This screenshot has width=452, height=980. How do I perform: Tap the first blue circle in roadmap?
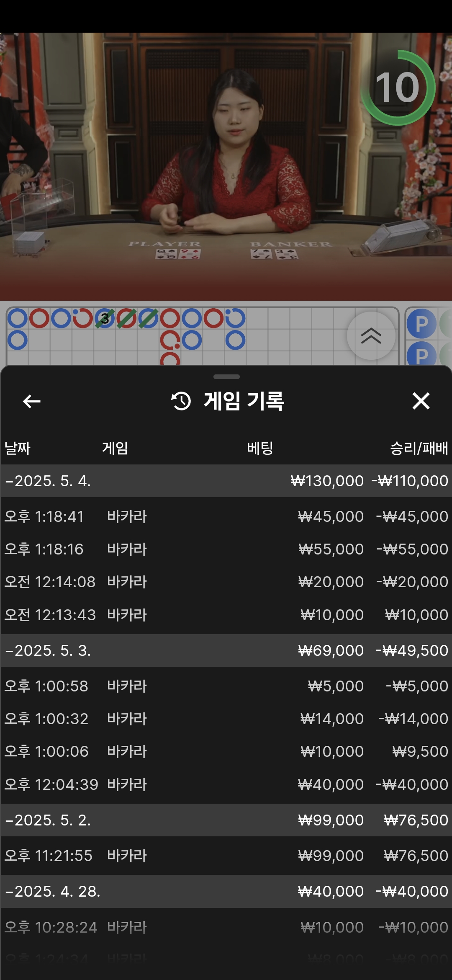18,319
